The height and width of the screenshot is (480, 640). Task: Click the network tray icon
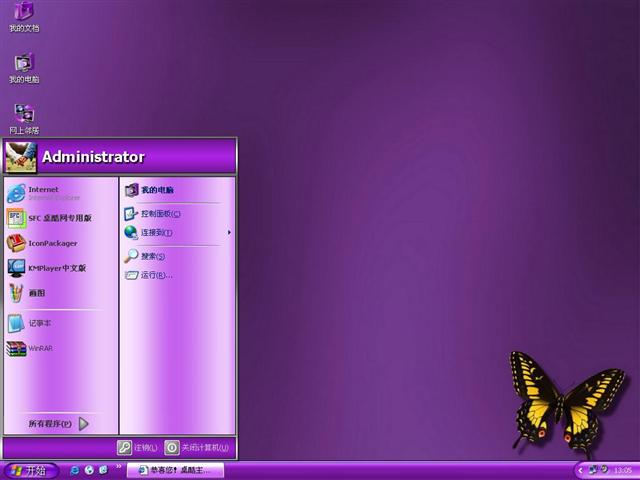click(x=593, y=470)
